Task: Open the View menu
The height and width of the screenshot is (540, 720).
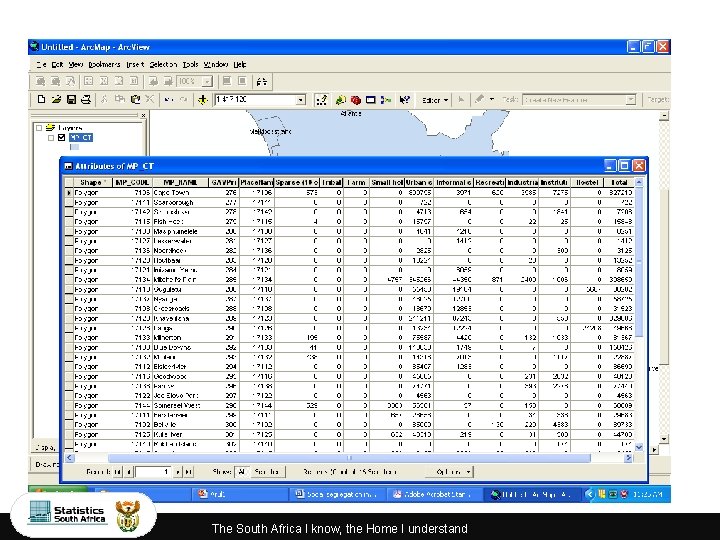Action: (x=76, y=64)
